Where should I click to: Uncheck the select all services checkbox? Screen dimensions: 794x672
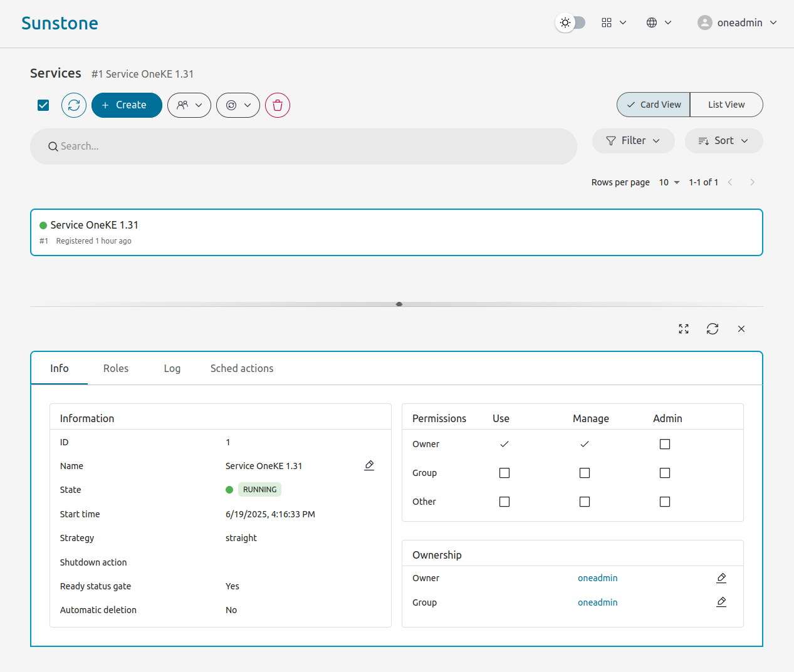[43, 105]
